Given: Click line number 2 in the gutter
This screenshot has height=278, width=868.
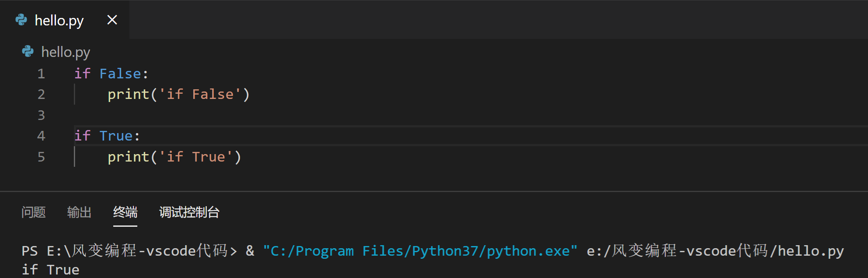Looking at the screenshot, I should tap(41, 94).
